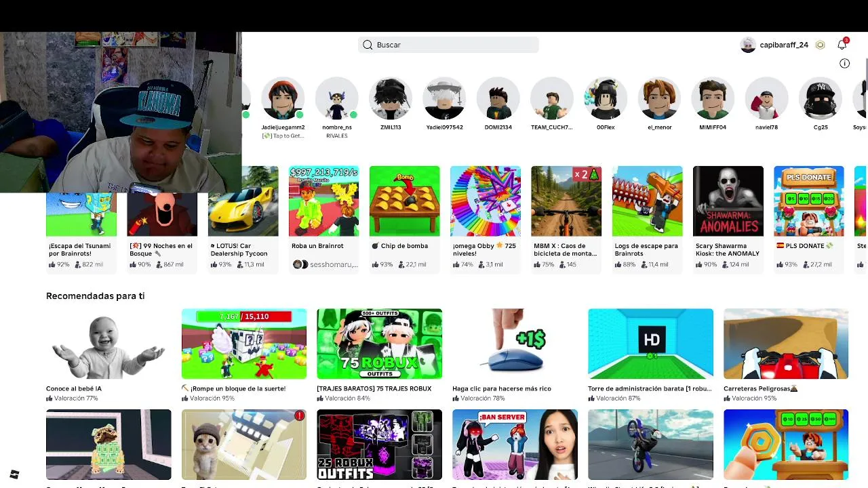The height and width of the screenshot is (488, 868).
Task: Open friend el_menor avatar
Action: pyautogui.click(x=659, y=99)
